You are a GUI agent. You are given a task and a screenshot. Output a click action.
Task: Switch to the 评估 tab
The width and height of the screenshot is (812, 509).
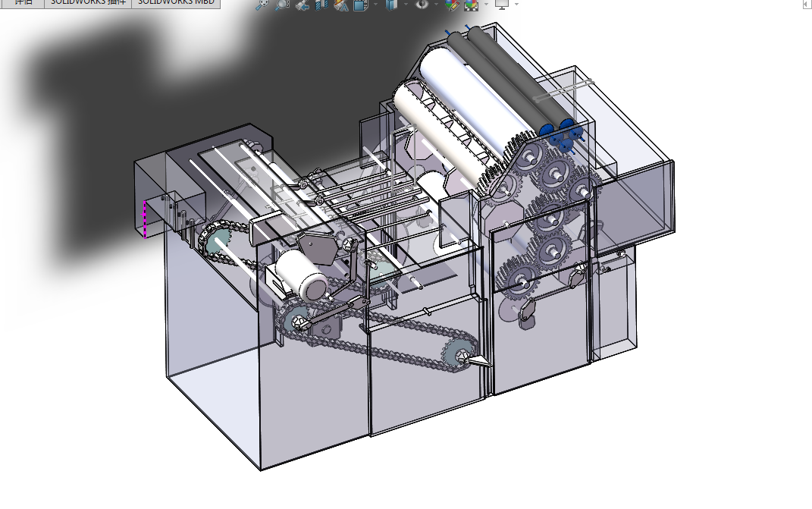point(23,2)
